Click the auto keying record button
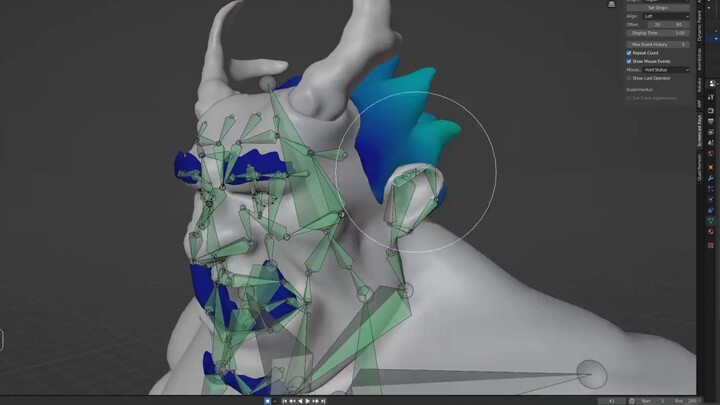720x405 pixels. point(267,401)
